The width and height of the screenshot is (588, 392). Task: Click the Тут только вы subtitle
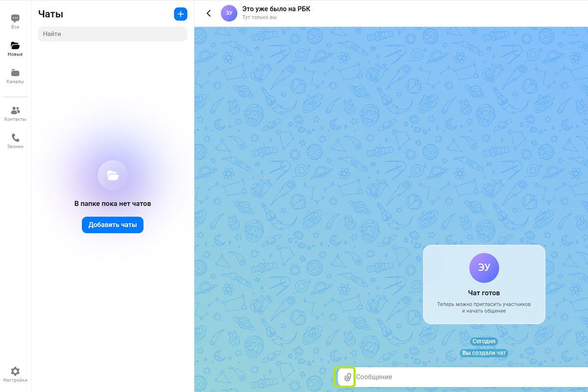pyautogui.click(x=259, y=17)
